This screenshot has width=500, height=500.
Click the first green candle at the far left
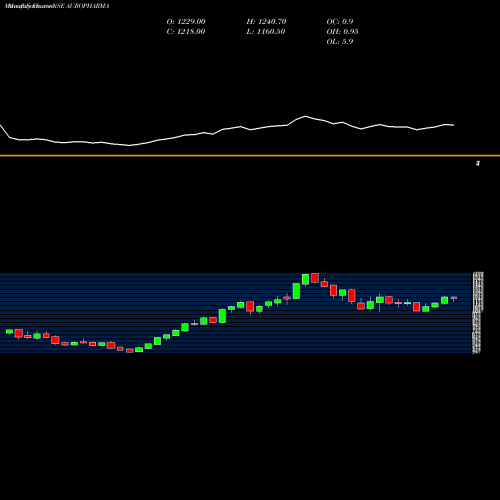coord(9,331)
